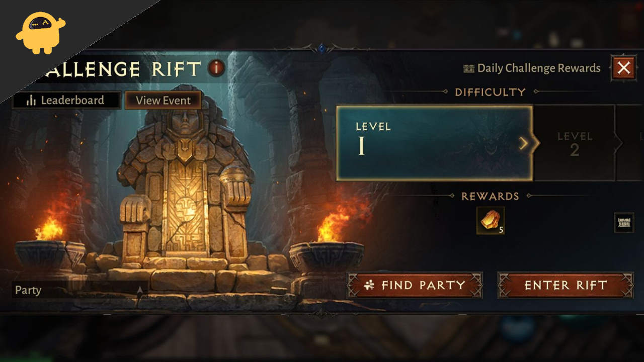Click the Enter Rift button
This screenshot has width=644, height=362.
[x=566, y=286]
